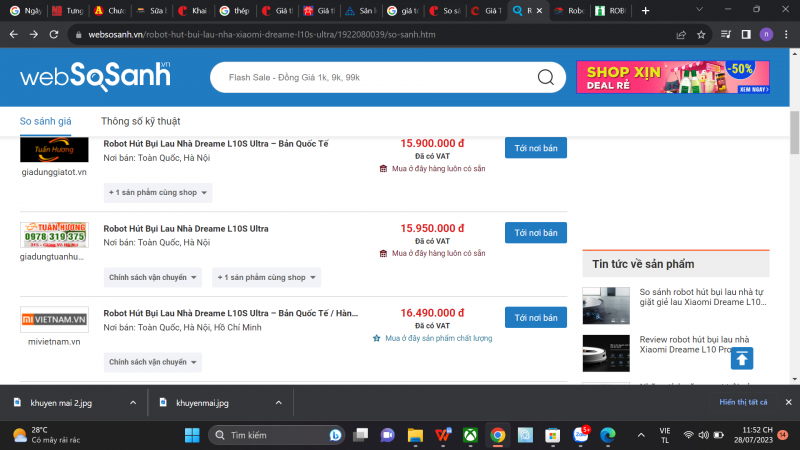Click the WPS Office icon on the taskbar
Image resolution: width=800 pixels, height=450 pixels.
pyautogui.click(x=443, y=435)
